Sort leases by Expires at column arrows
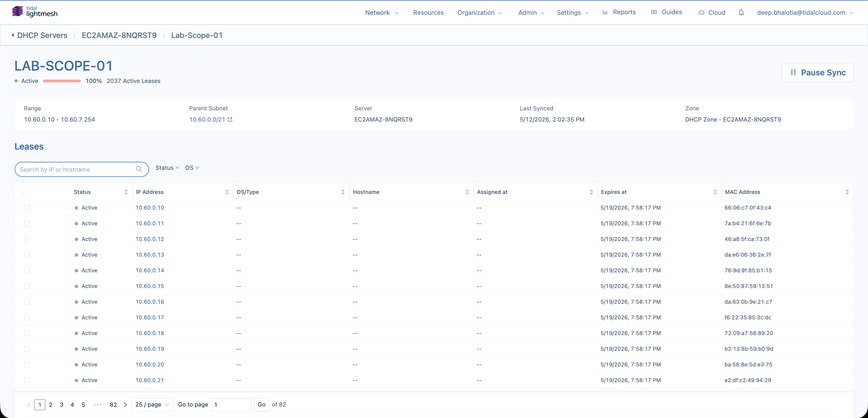The width and height of the screenshot is (868, 418). tap(715, 192)
